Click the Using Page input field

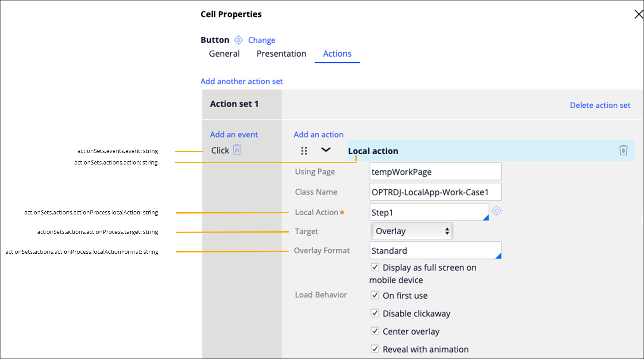[x=435, y=172]
